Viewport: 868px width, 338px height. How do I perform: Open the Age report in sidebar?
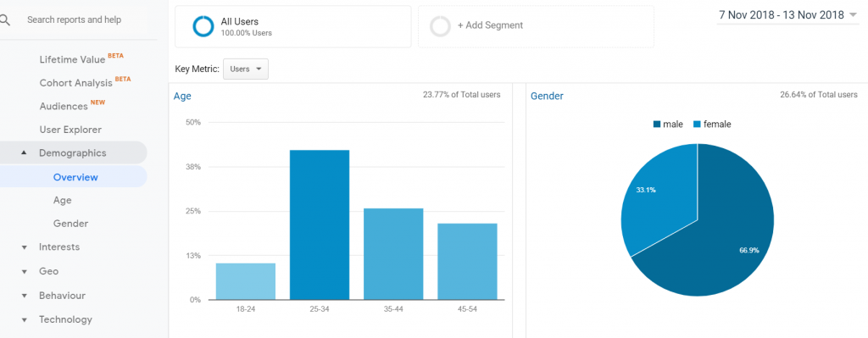63,200
